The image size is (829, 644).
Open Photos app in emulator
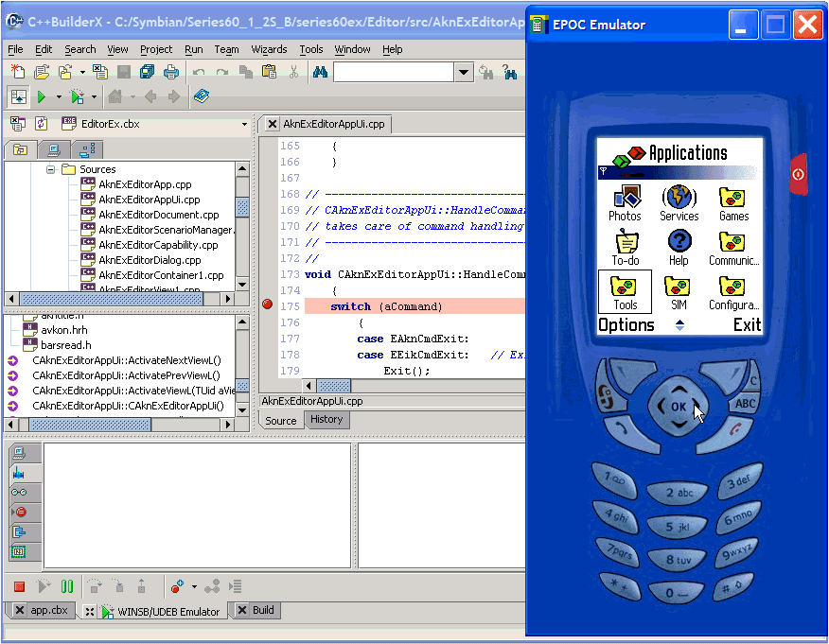[625, 203]
